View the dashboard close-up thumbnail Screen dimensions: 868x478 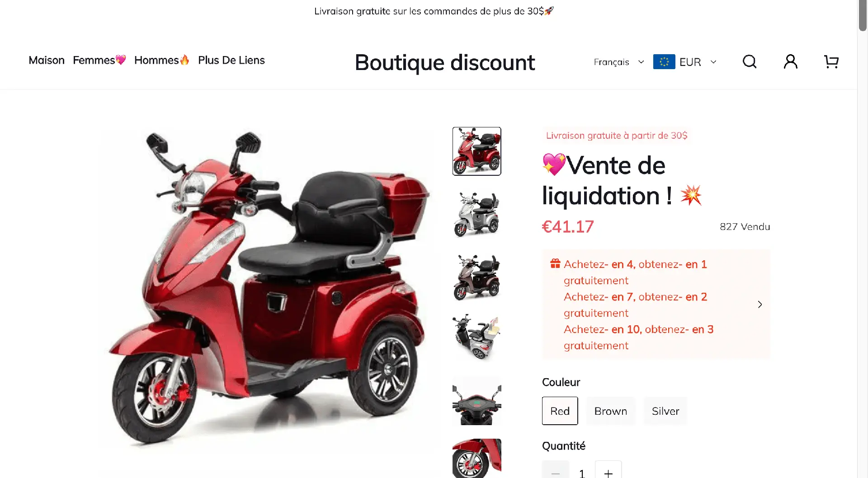coord(476,401)
